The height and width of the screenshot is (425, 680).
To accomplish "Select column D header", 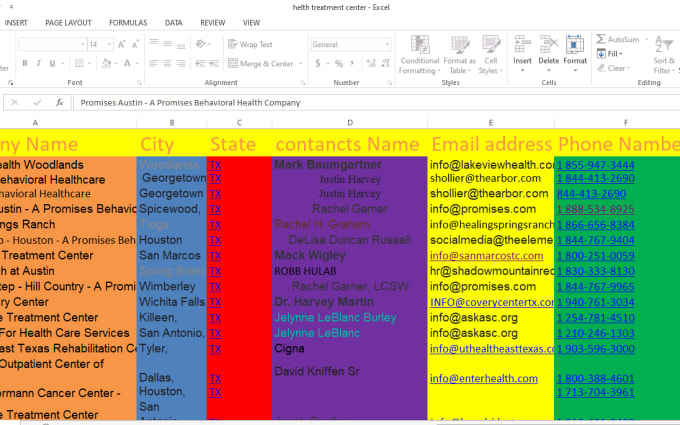I will click(350, 123).
